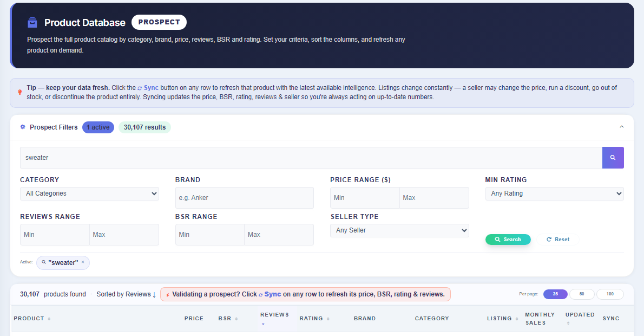Click the 30,107 products found text
This screenshot has width=644, height=336.
tap(53, 294)
